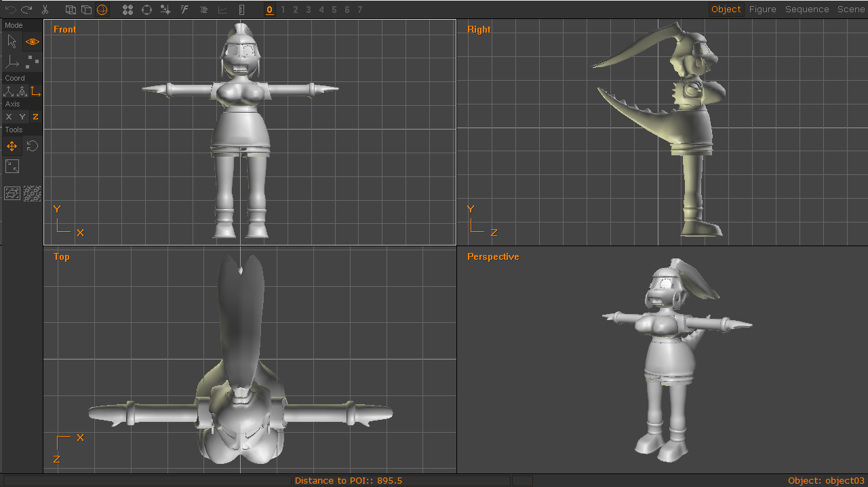Switch to the Figure tab
This screenshot has height=487, width=868.
pyautogui.click(x=762, y=9)
